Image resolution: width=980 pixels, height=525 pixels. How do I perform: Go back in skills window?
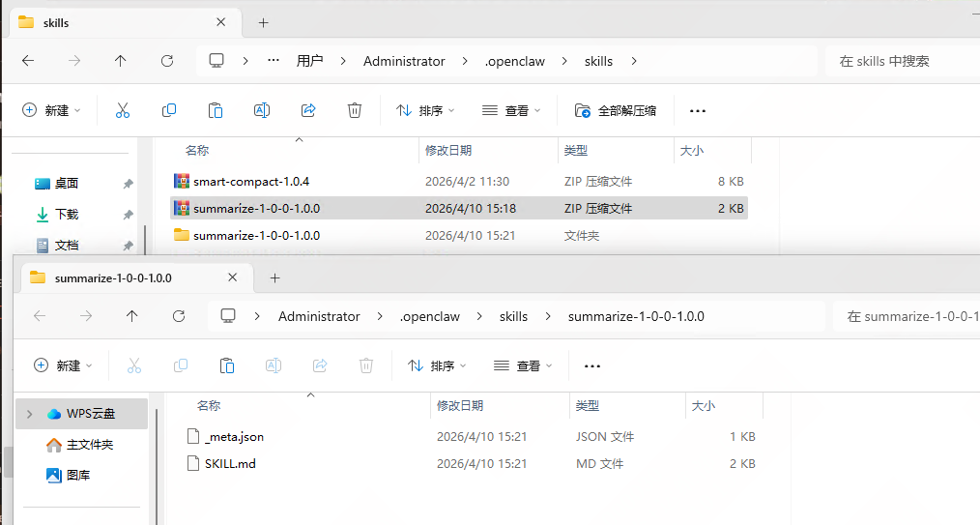(x=28, y=61)
